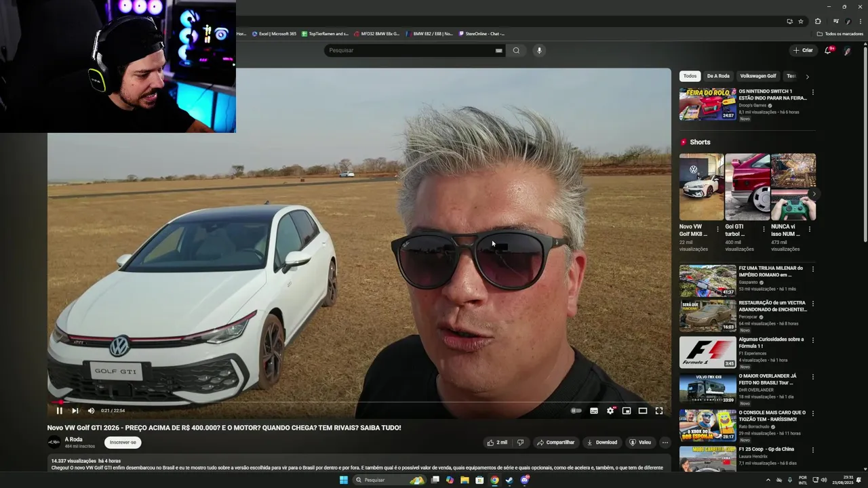The width and height of the screenshot is (868, 488).
Task: Toggle the autoplay switch in player
Action: click(576, 411)
